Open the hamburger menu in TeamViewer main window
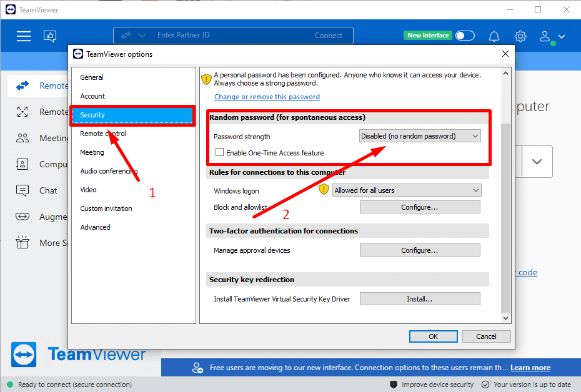Screen dimensions: 581x392 click(23, 36)
